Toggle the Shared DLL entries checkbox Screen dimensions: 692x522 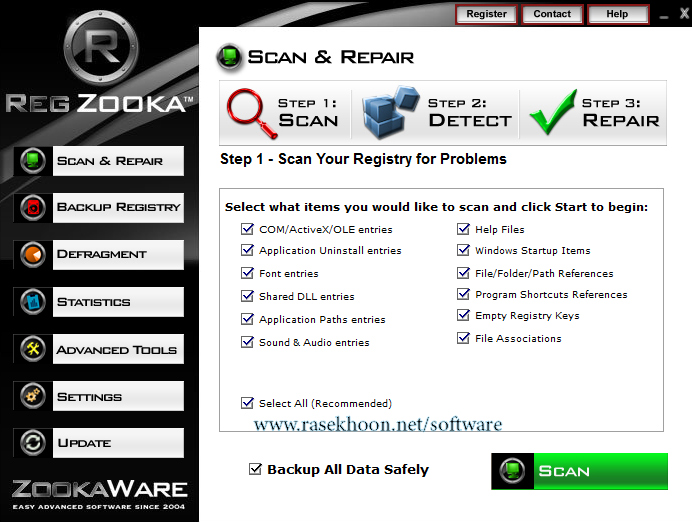pyautogui.click(x=247, y=296)
